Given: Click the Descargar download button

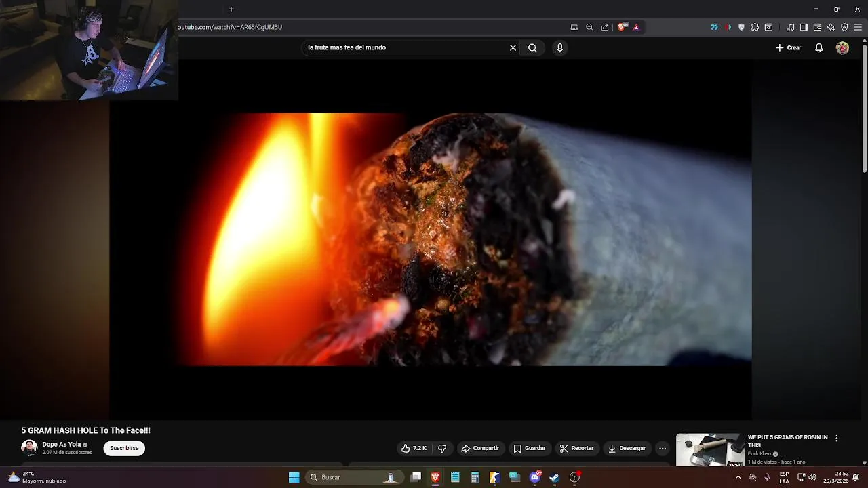Looking at the screenshot, I should click(627, 448).
